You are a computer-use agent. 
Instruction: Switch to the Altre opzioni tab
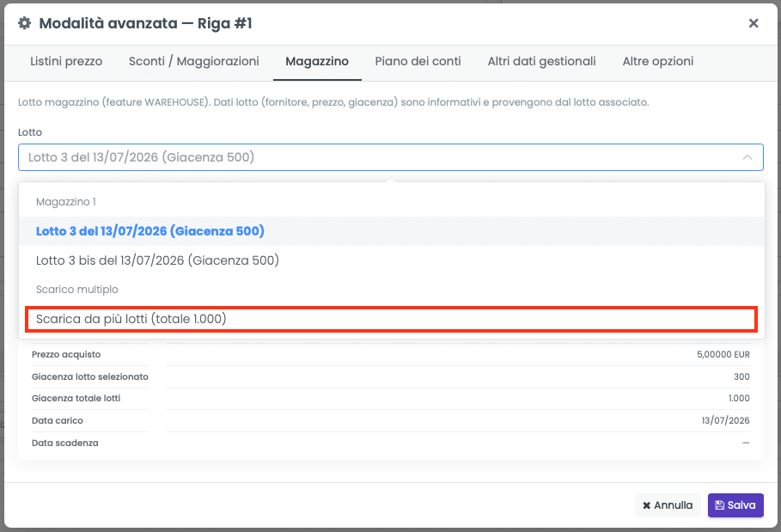click(657, 61)
